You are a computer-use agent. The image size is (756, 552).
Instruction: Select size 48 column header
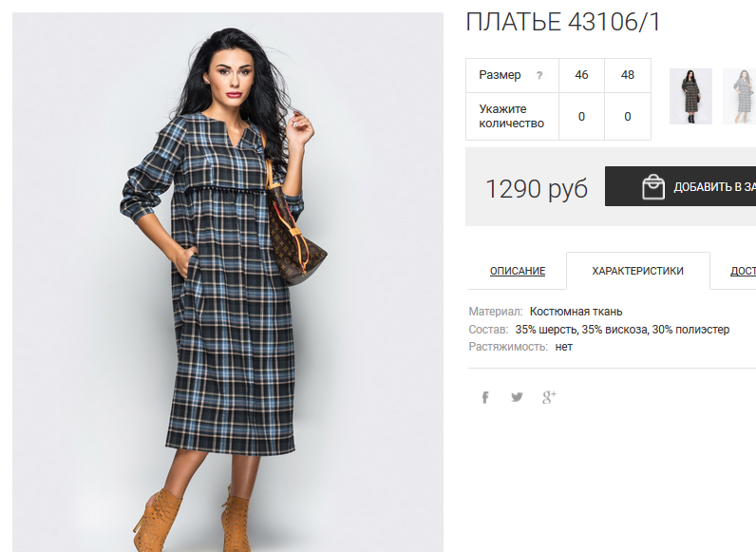[x=627, y=75]
